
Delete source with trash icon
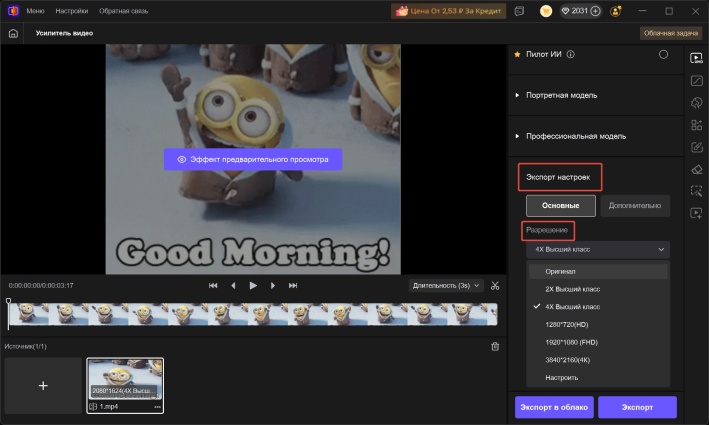point(495,346)
